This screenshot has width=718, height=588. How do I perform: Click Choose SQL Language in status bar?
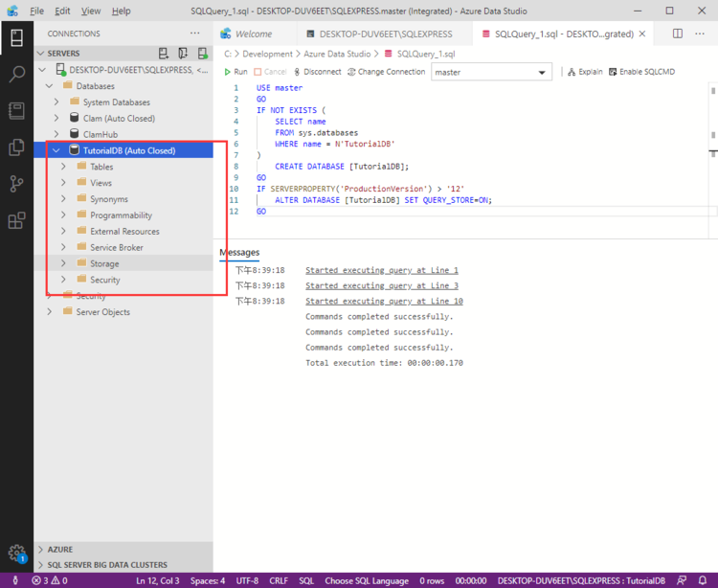[x=367, y=580]
